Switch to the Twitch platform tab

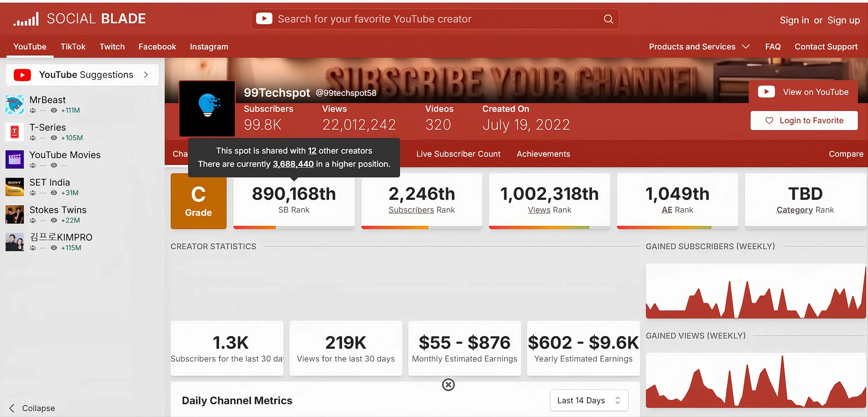[112, 47]
